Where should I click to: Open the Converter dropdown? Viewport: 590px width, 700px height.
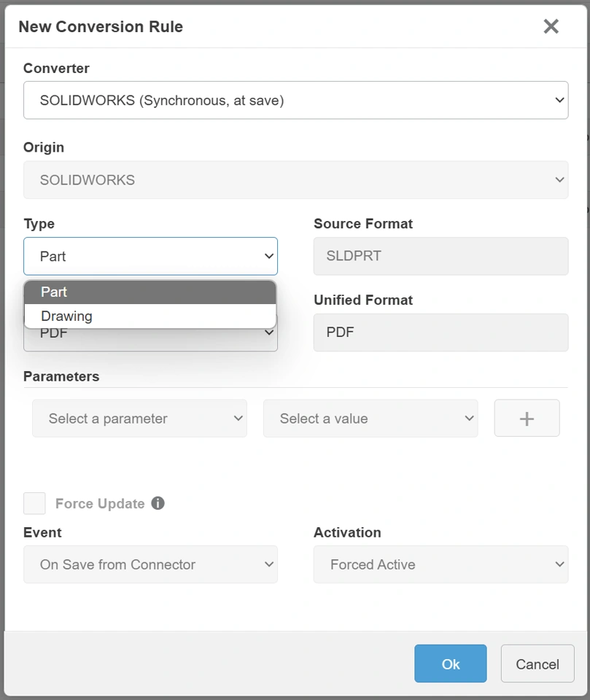point(295,101)
